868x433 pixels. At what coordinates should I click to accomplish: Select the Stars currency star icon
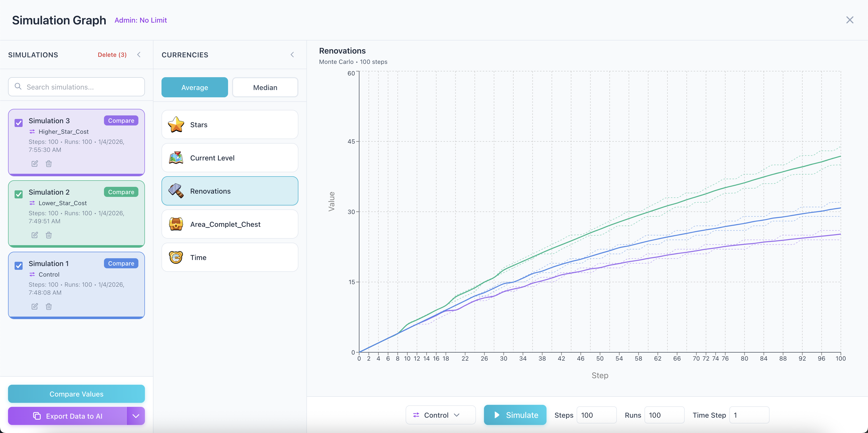click(x=176, y=124)
